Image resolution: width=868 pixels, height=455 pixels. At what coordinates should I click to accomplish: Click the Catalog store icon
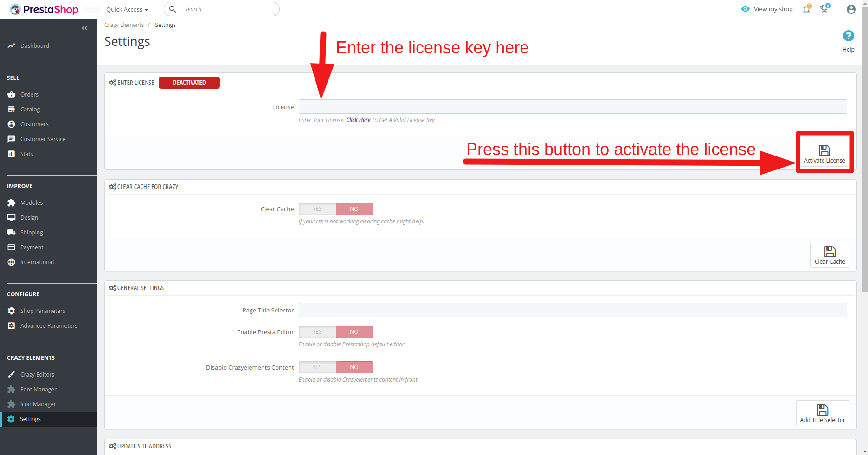coord(12,109)
